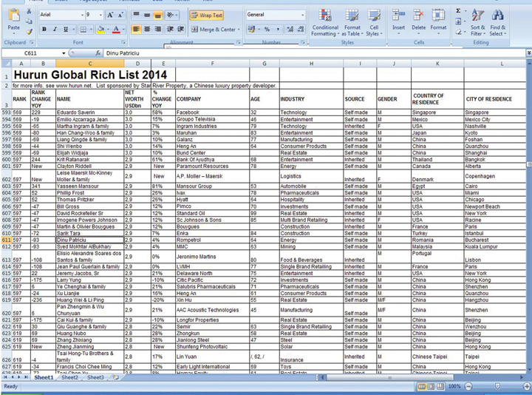Toggle Bottom Align vertical alignment

click(158, 15)
